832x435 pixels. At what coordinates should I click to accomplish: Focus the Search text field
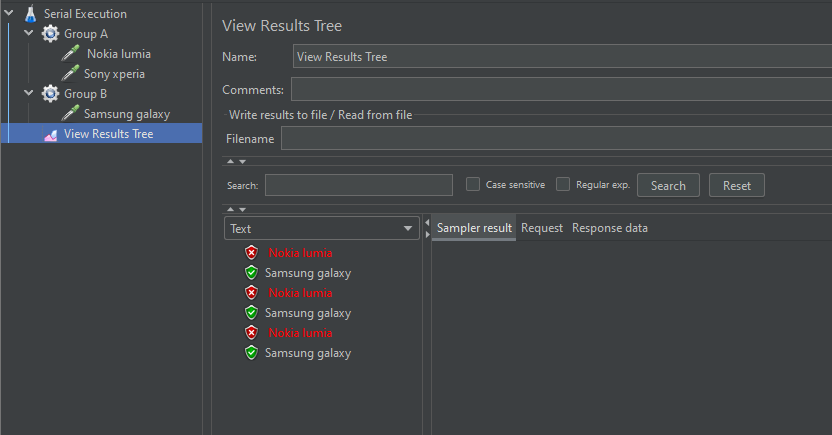tap(359, 185)
